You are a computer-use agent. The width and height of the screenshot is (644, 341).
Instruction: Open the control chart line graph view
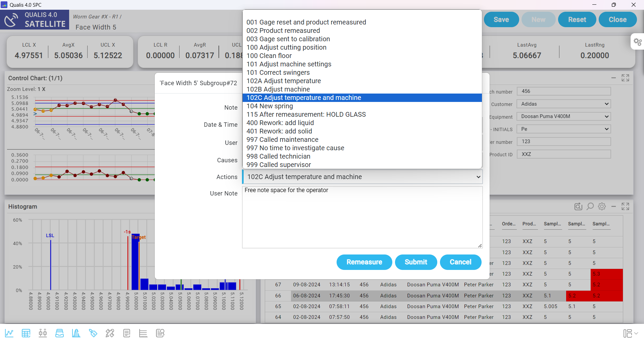[9, 333]
